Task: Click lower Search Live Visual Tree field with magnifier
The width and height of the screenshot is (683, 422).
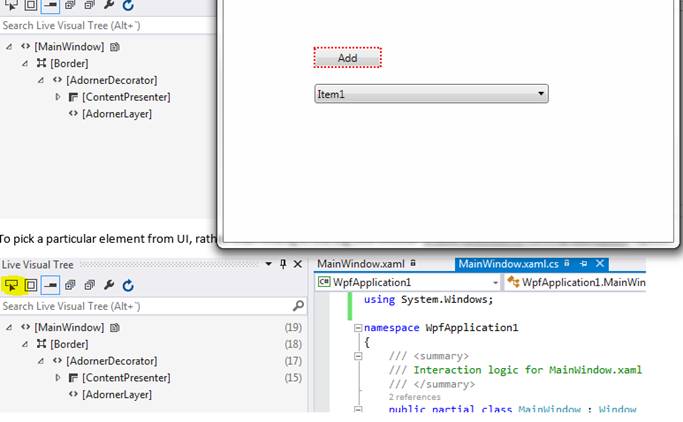Action: tap(153, 306)
